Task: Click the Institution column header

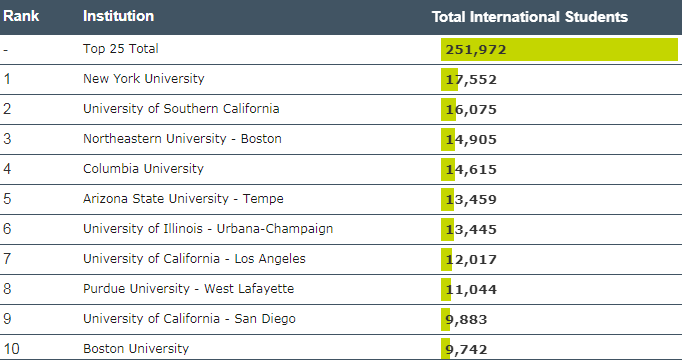Action: [118, 16]
